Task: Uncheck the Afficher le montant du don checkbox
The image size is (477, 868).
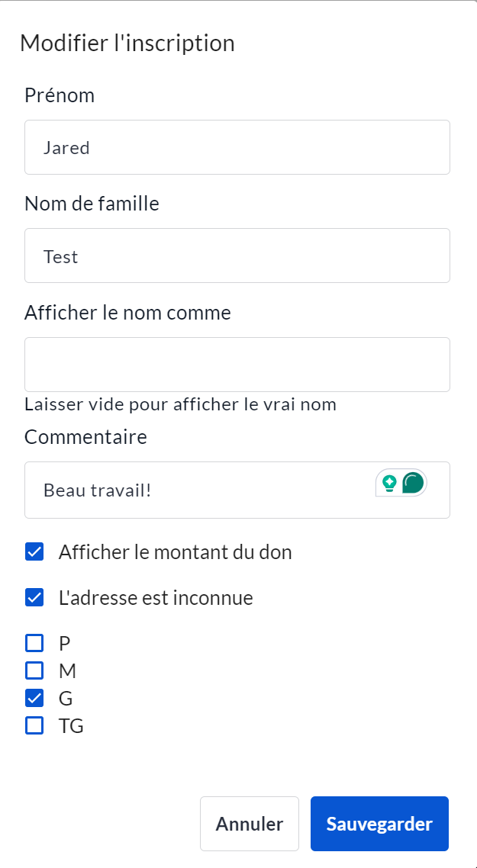Action: point(34,552)
